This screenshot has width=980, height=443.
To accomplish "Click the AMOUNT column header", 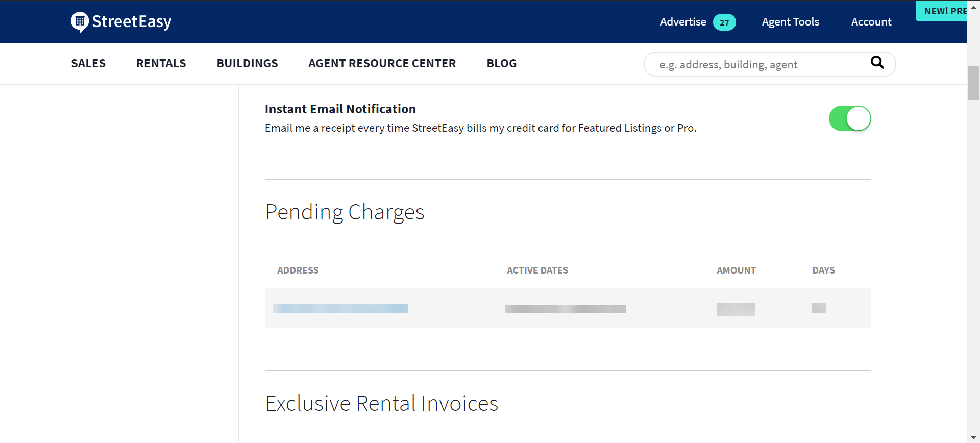I will click(x=736, y=270).
